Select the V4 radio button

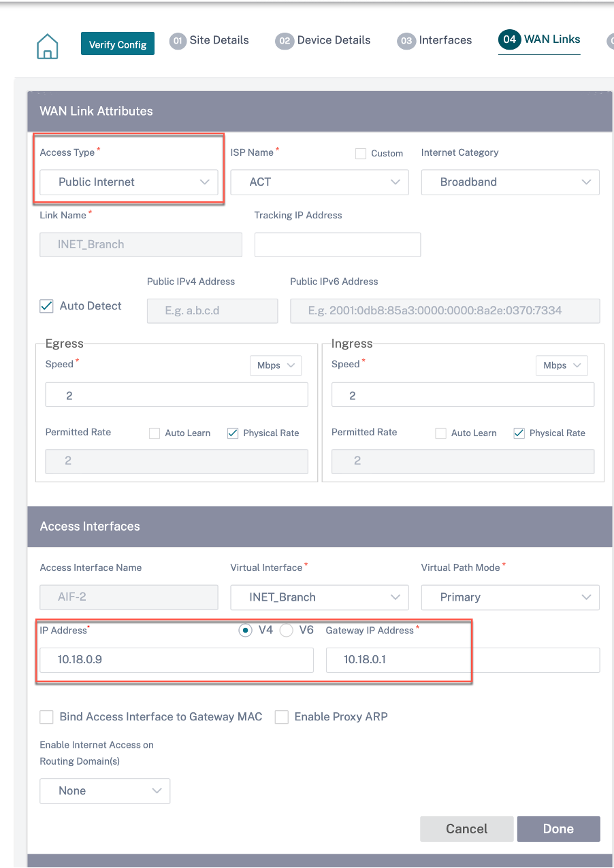[245, 631]
